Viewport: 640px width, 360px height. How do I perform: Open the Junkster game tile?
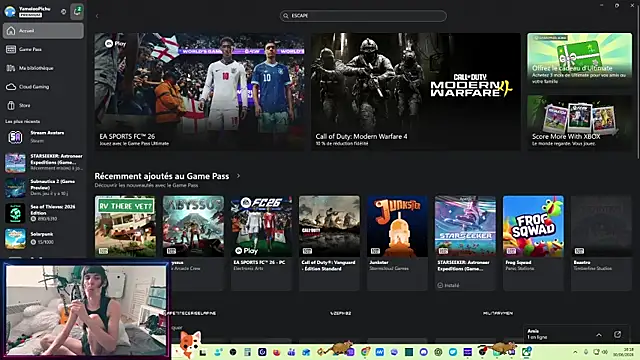point(398,243)
